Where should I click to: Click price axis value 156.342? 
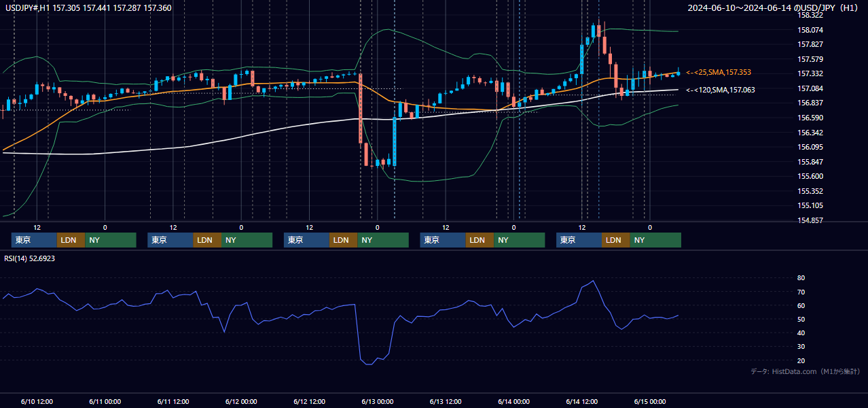pos(811,133)
